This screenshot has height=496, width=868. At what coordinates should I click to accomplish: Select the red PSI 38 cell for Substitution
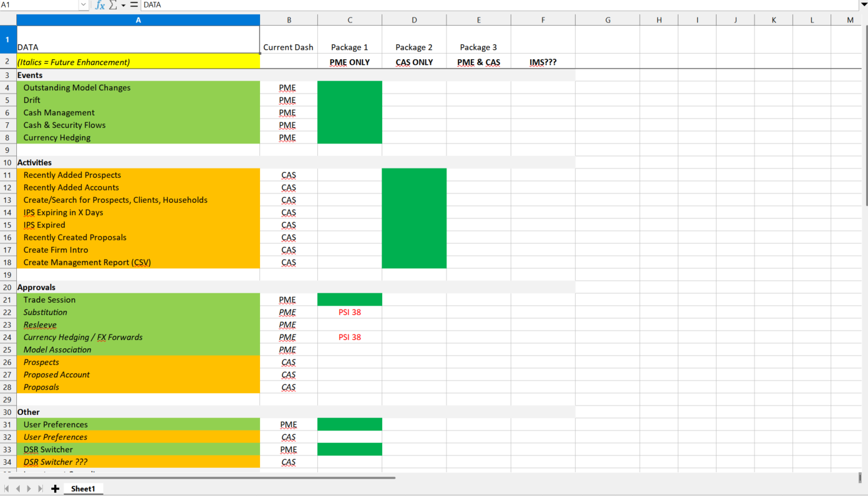point(350,312)
